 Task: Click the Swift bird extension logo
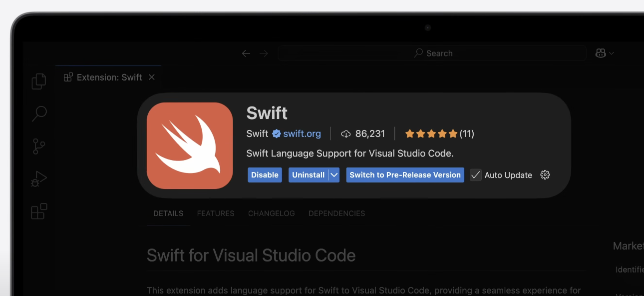tap(190, 145)
